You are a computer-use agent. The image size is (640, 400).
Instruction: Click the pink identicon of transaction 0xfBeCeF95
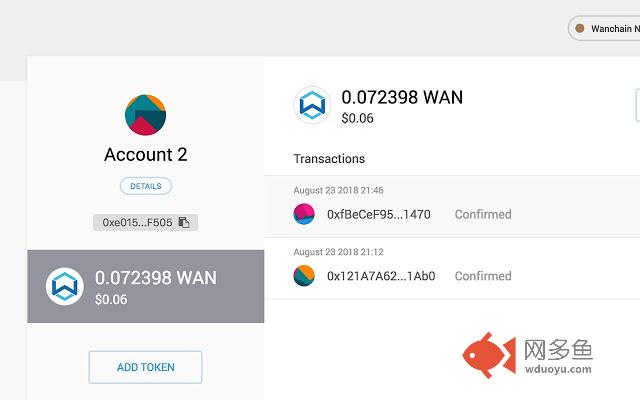click(x=304, y=214)
